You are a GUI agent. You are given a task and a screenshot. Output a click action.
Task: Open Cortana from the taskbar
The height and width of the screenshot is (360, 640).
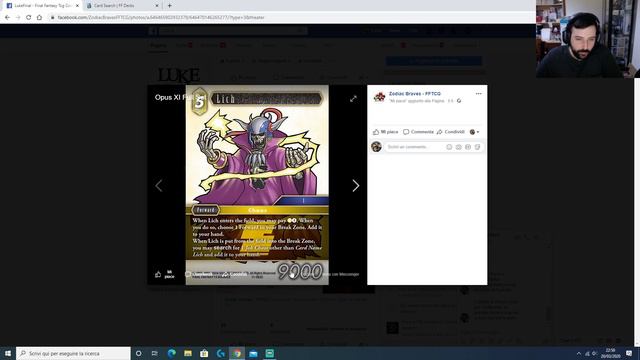coord(138,353)
